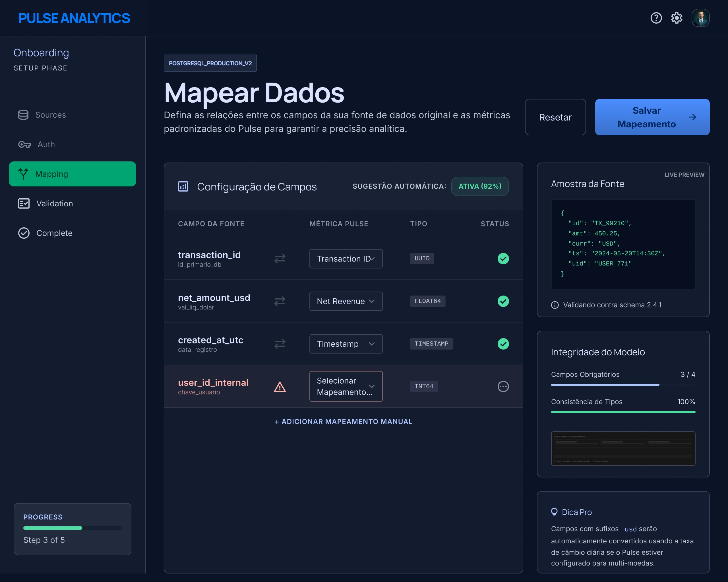Open the help question mark icon
The height and width of the screenshot is (582, 728).
click(x=656, y=18)
